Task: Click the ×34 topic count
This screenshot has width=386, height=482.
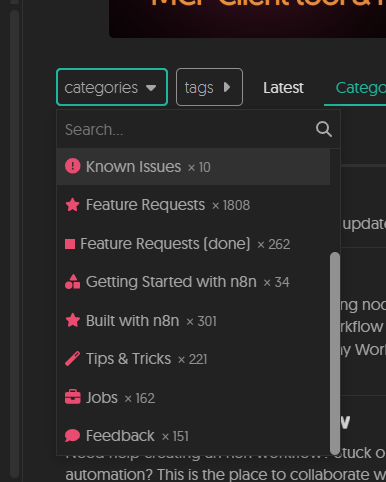Action: (x=276, y=283)
